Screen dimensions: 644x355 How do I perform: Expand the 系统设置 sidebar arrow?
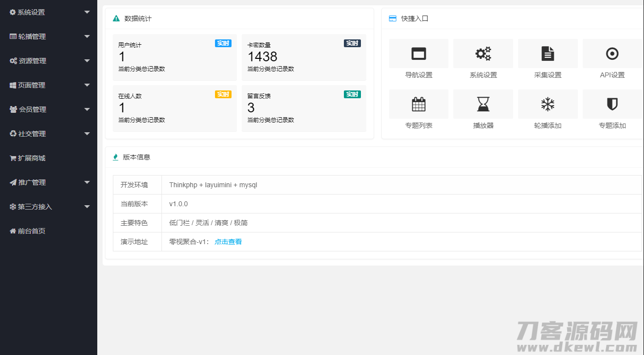[87, 12]
